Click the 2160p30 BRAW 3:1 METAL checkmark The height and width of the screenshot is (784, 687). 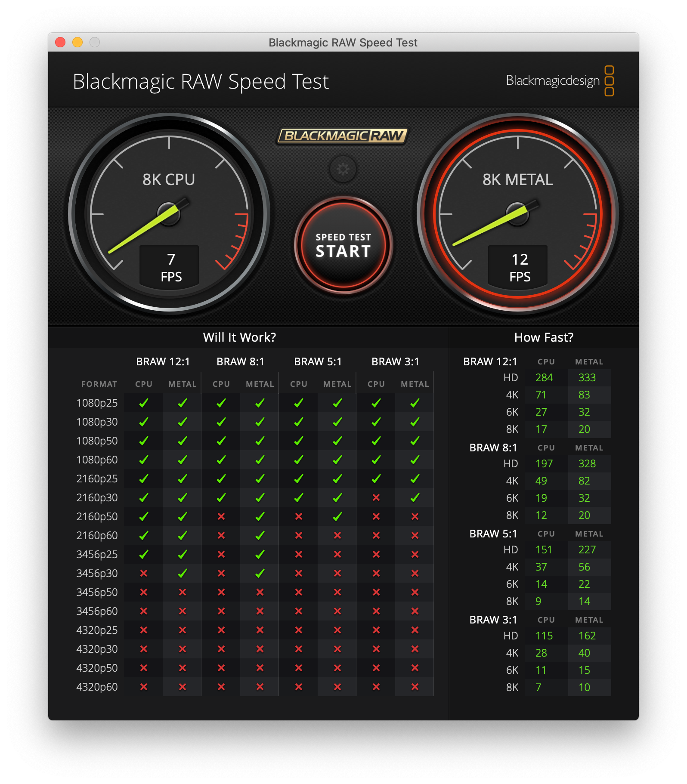[x=415, y=498]
